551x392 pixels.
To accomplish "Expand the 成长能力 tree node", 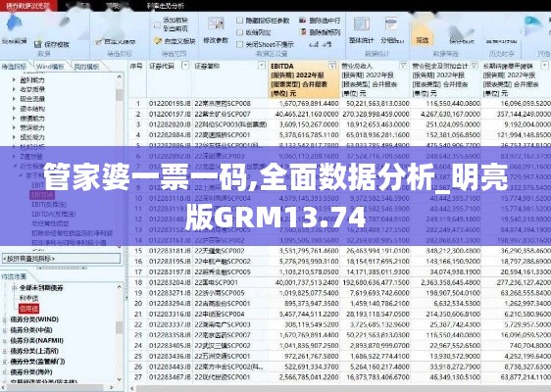I will (14, 137).
